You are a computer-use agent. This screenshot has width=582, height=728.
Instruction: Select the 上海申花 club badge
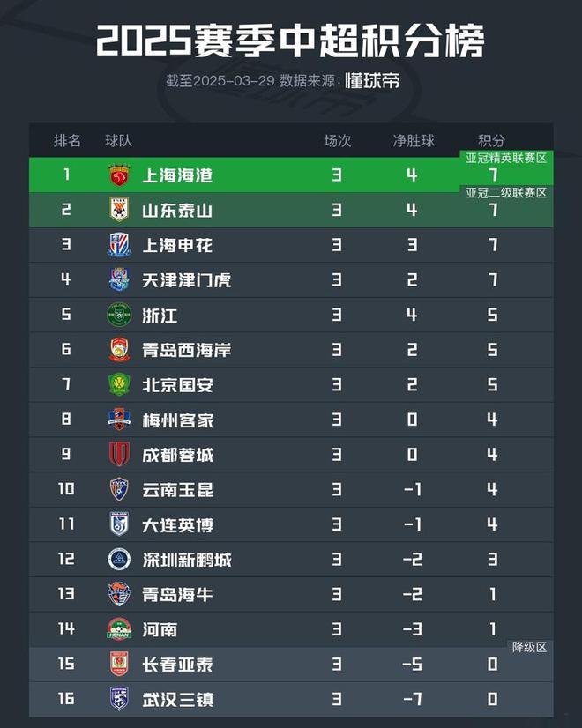pyautogui.click(x=119, y=245)
